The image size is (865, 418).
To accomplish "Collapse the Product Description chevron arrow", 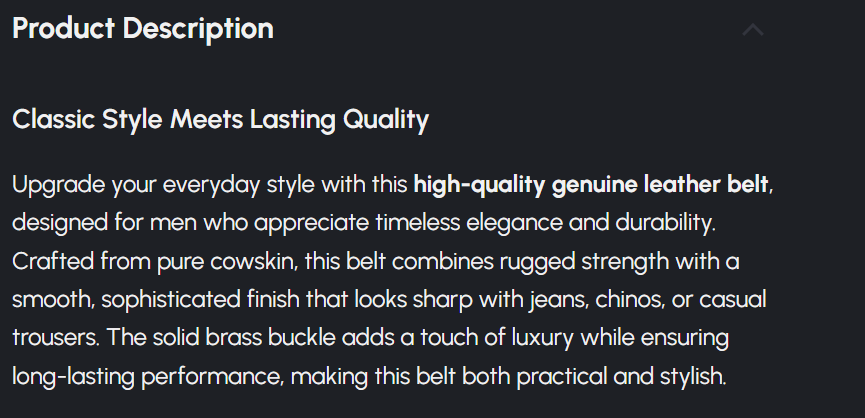I will pos(753,30).
